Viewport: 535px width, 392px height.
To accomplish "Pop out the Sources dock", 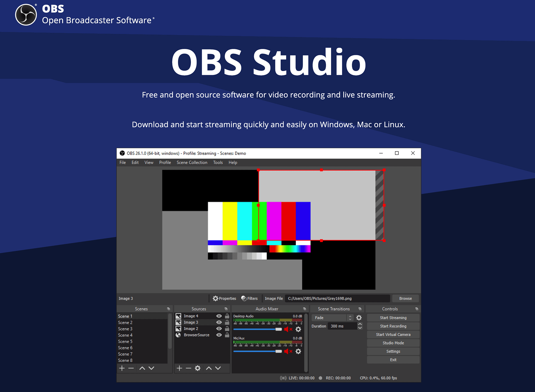I will [226, 309].
